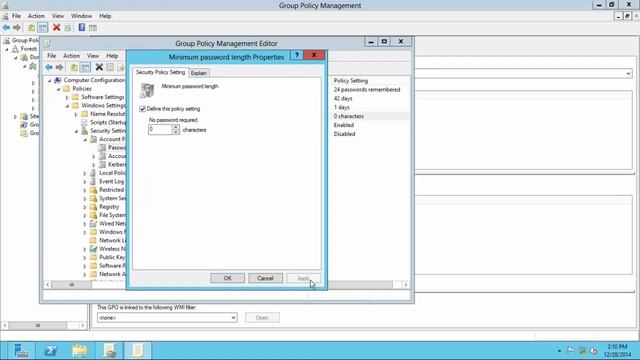Click the OK button in Properties dialog
Screen dimensions: 640x360
coord(227,278)
